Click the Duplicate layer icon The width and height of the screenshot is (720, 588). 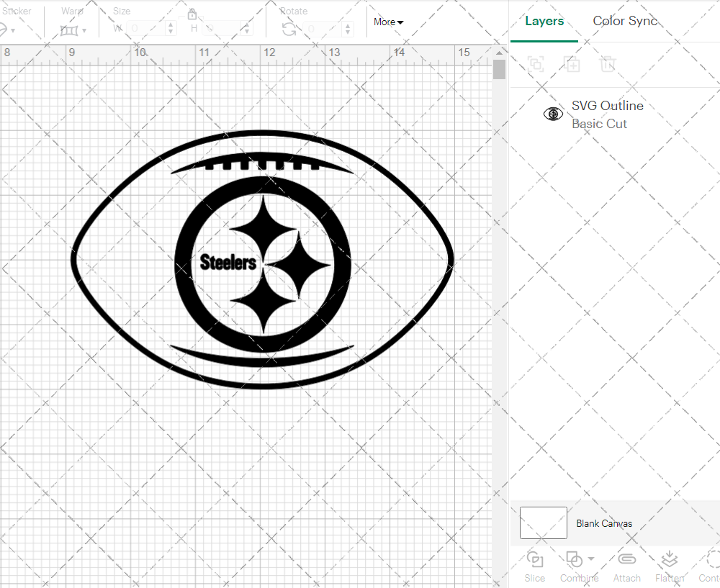[572, 64]
